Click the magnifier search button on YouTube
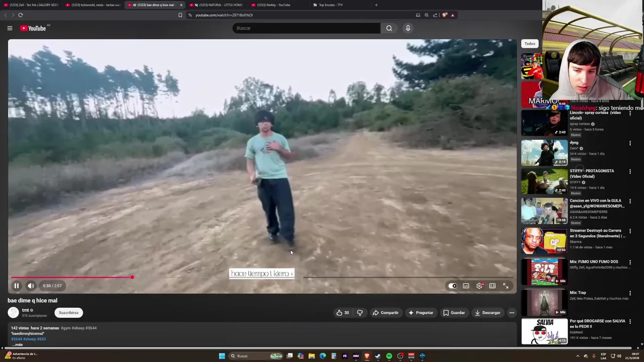This screenshot has height=362, width=644. tap(389, 28)
